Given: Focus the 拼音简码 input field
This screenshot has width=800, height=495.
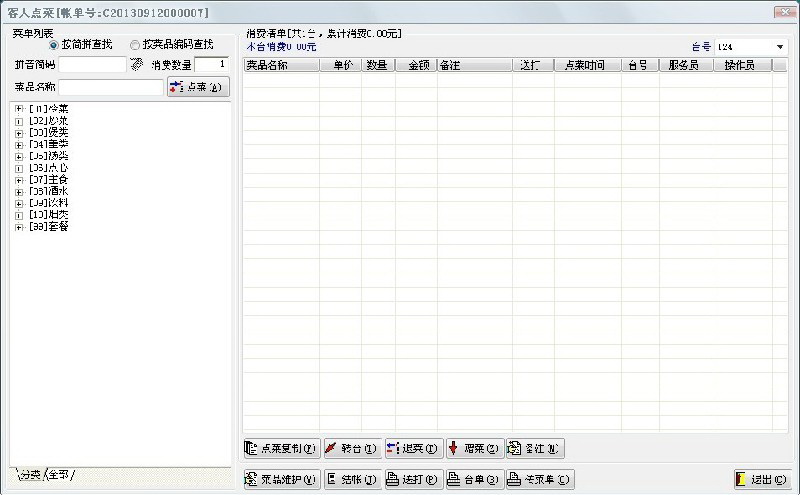Looking at the screenshot, I should point(92,64).
